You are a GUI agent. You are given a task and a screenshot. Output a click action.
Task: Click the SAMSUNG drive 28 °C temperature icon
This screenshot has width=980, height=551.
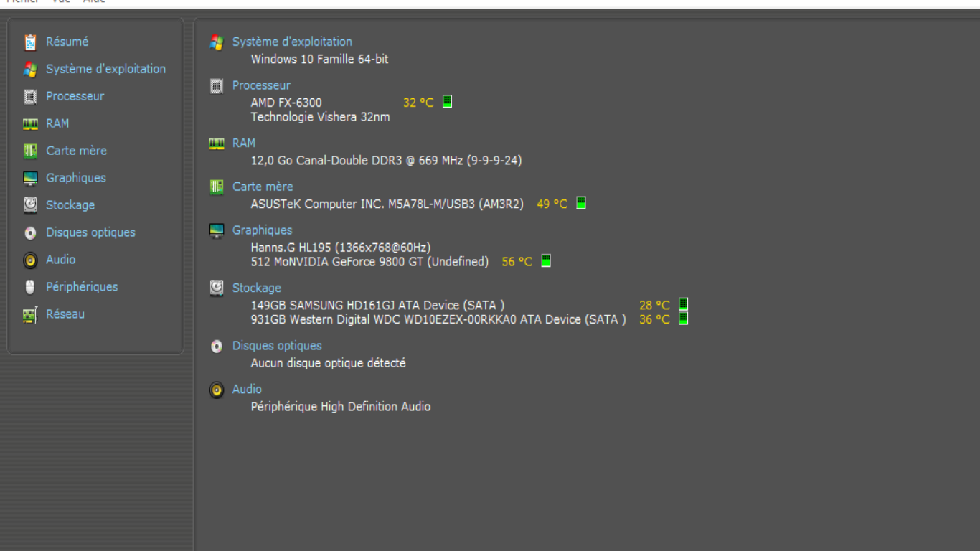point(684,304)
